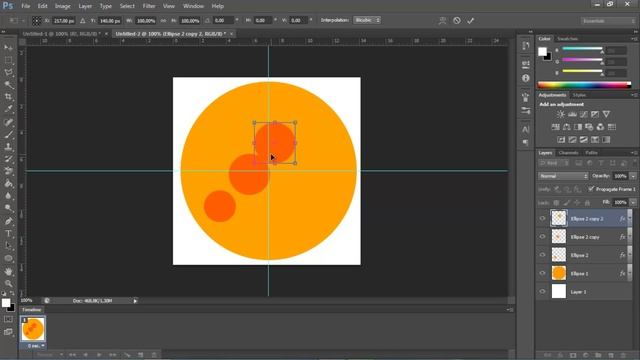Hide the Ellipse 2 copy layer
640x360 pixels.
542,237
